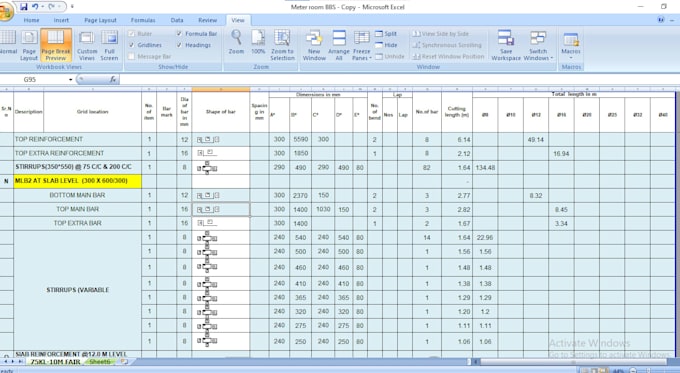This screenshot has width=680, height=373.
Task: Open the Name Box dropdown arrow
Action: [x=71, y=79]
